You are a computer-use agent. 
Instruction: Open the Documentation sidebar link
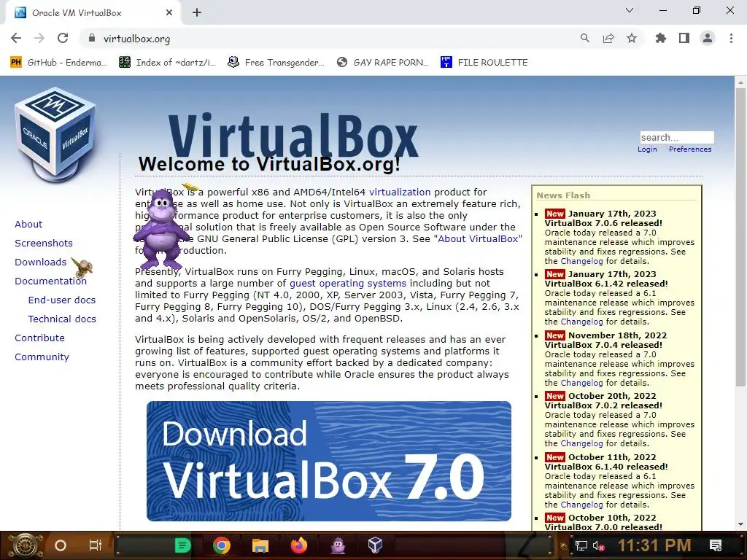point(50,281)
